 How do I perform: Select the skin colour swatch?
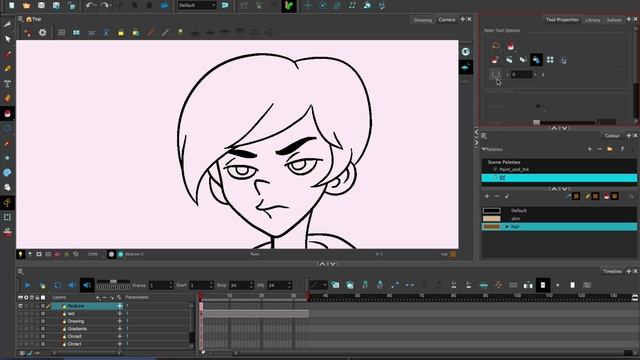point(491,219)
